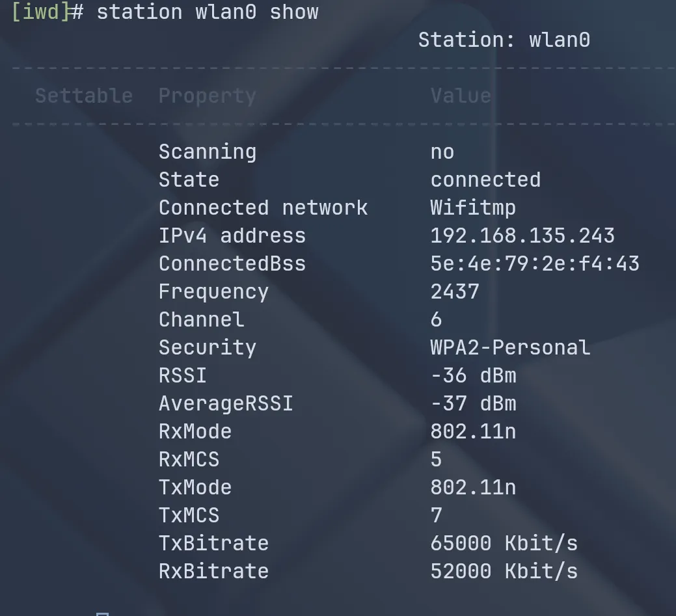Select the WPA2-Personal Security value
Image resolution: width=676 pixels, height=616 pixels.
[x=510, y=347]
